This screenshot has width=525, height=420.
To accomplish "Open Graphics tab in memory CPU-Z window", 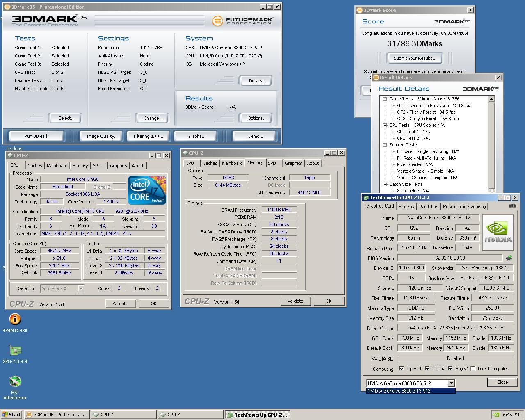I will click(x=294, y=163).
